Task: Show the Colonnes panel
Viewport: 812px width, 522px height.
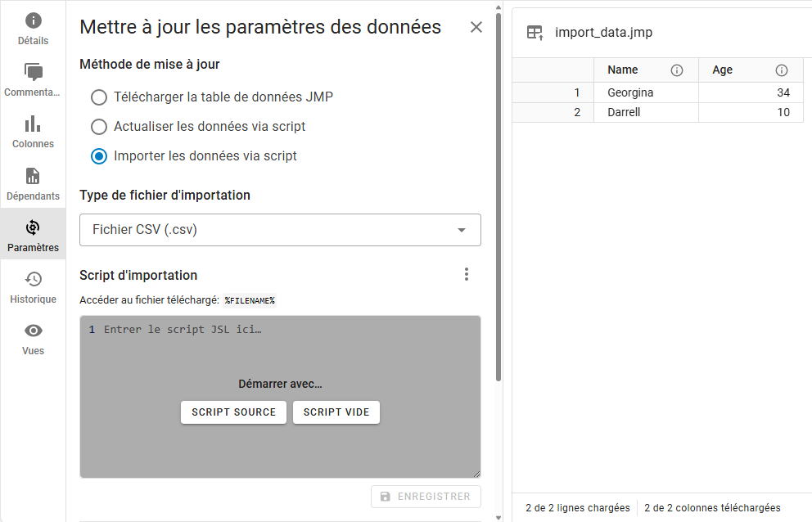Action: click(x=33, y=132)
